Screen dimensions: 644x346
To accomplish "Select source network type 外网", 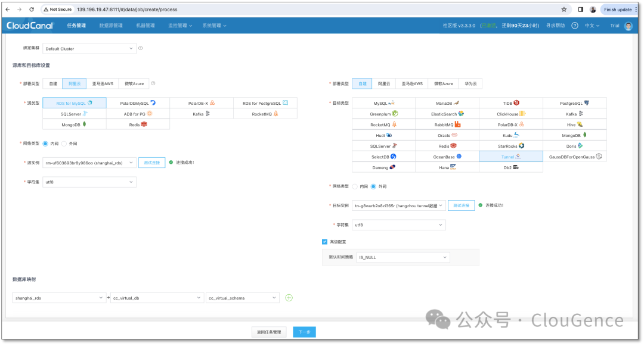I will click(x=64, y=144).
